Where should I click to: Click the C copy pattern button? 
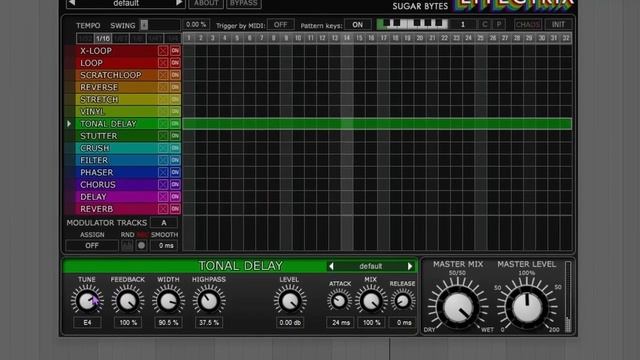tap(484, 24)
